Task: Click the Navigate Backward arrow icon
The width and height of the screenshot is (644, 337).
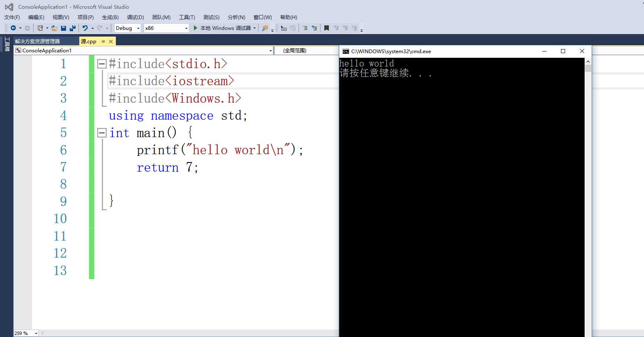Action: pyautogui.click(x=13, y=28)
